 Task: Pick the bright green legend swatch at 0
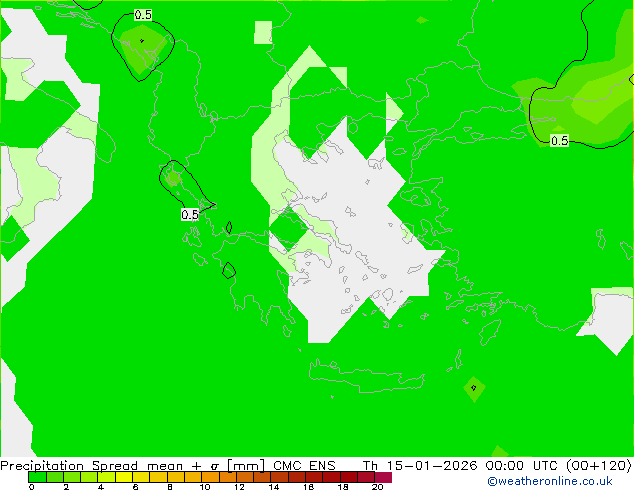tap(37, 477)
